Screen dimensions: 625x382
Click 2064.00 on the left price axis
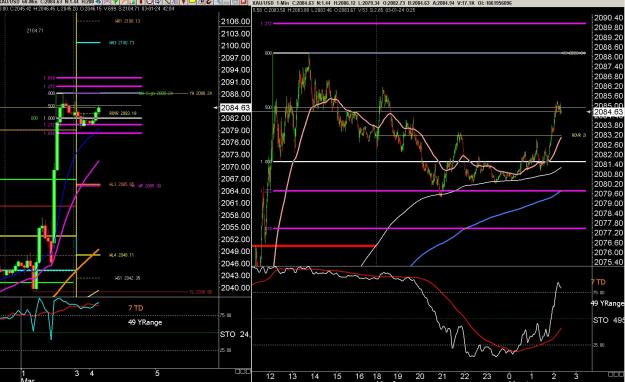tap(236, 191)
